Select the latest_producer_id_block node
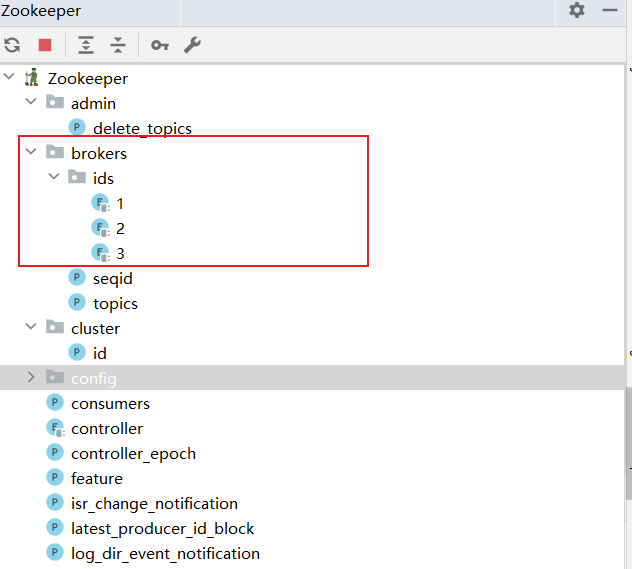 [162, 529]
